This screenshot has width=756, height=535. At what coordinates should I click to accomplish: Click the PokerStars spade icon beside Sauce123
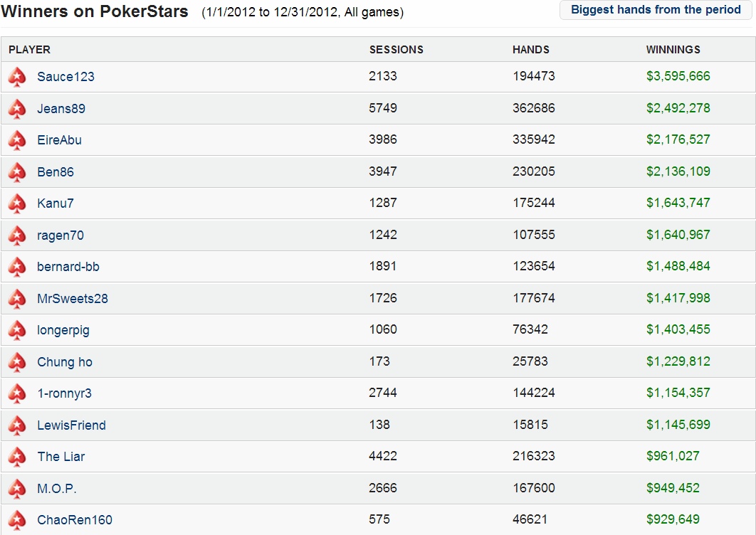click(x=17, y=77)
